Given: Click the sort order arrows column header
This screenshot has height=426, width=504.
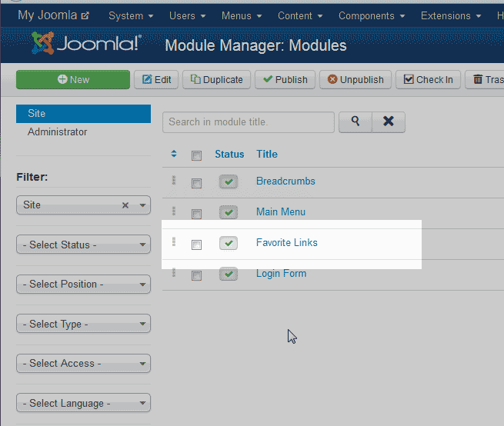Looking at the screenshot, I should pos(174,155).
